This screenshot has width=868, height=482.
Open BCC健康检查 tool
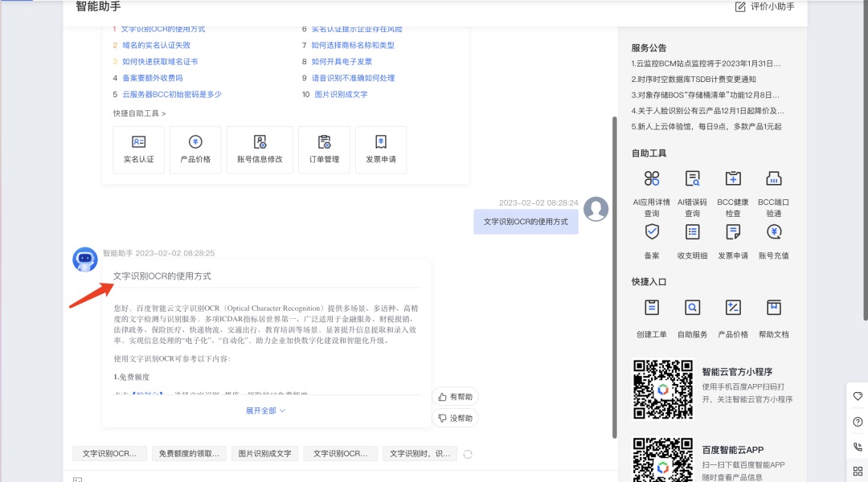[733, 193]
